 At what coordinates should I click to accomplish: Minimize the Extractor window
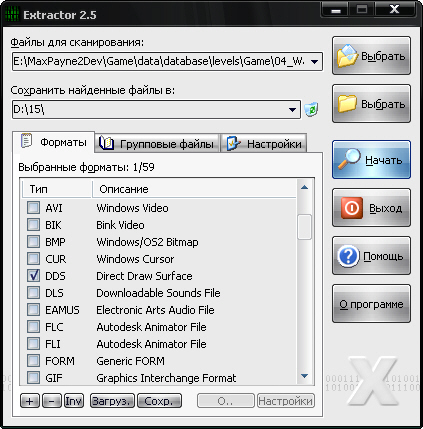point(336,10)
